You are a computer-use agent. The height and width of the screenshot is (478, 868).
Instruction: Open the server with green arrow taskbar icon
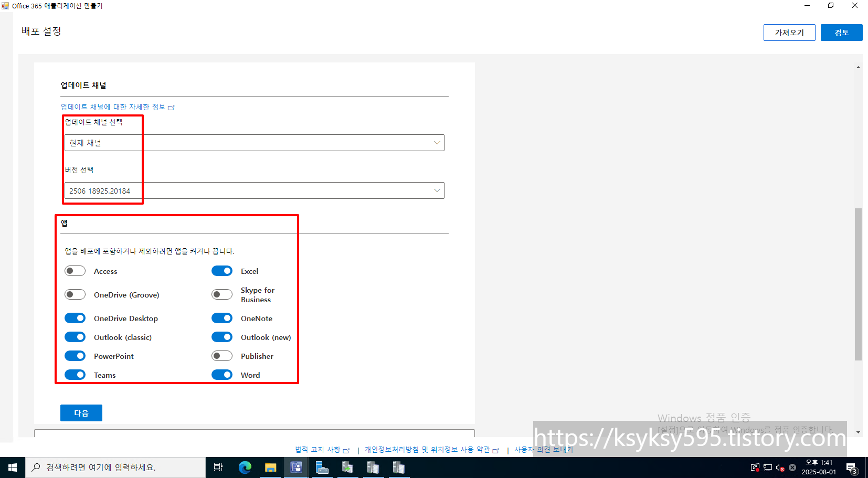coord(347,467)
